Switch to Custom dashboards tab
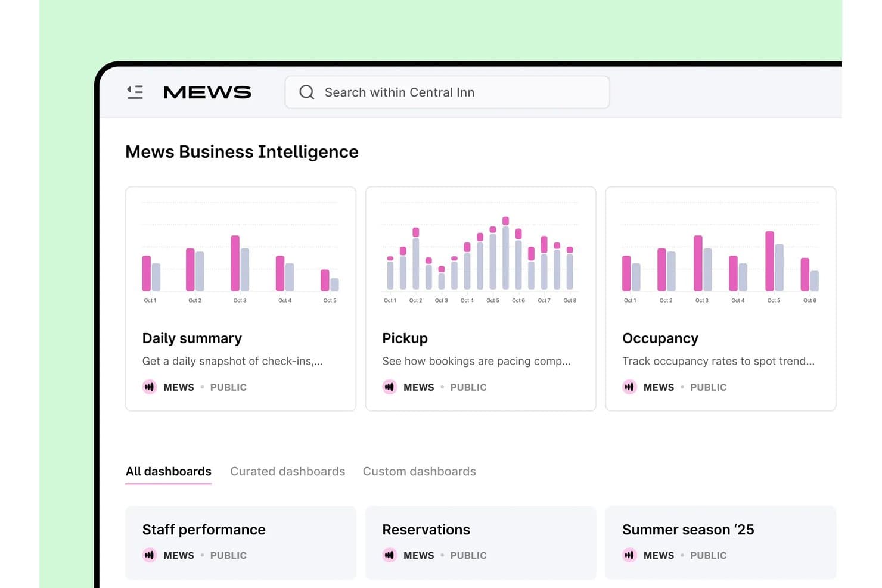 [x=420, y=472]
